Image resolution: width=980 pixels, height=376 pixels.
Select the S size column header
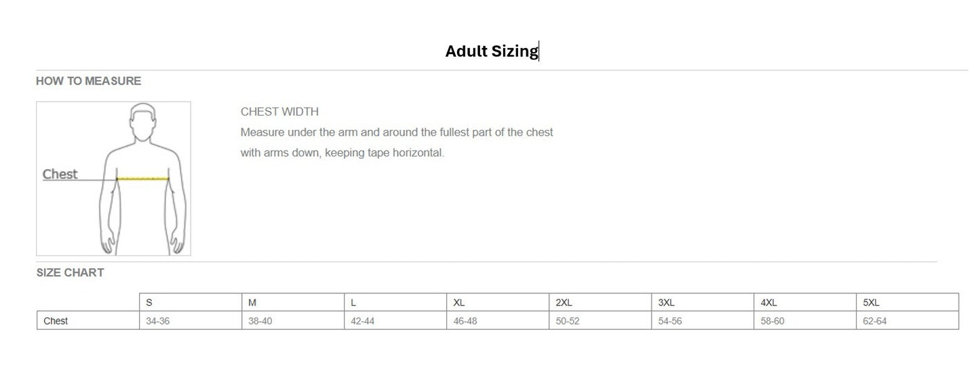[x=149, y=303]
